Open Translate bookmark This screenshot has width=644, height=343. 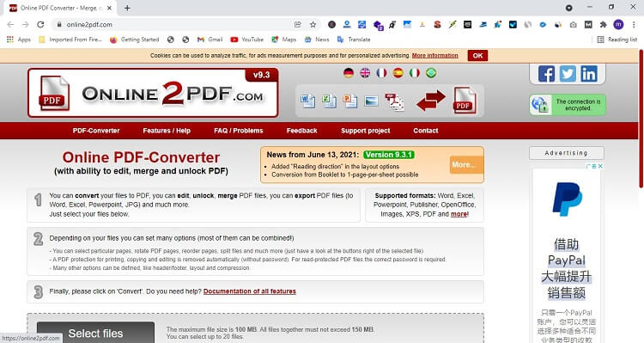354,40
